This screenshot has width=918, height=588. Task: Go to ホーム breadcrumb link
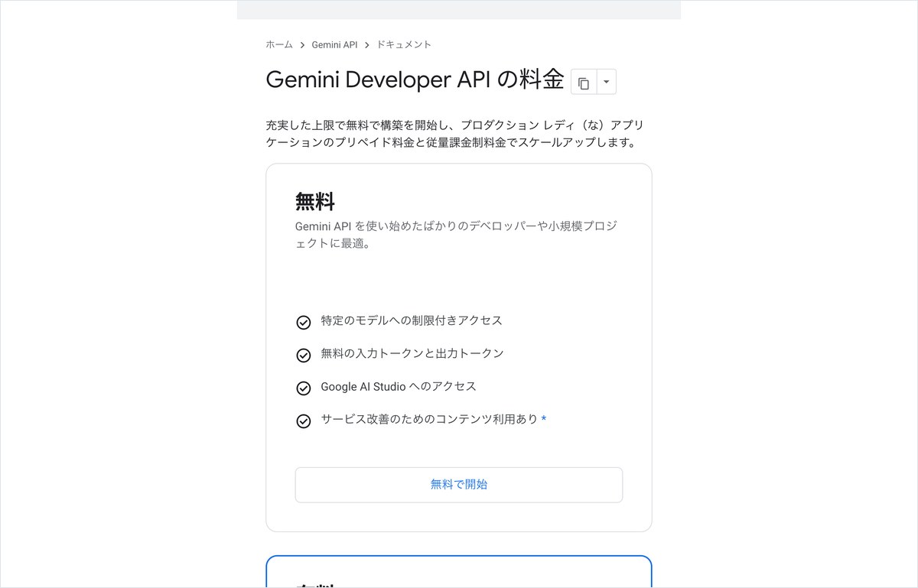coord(279,44)
